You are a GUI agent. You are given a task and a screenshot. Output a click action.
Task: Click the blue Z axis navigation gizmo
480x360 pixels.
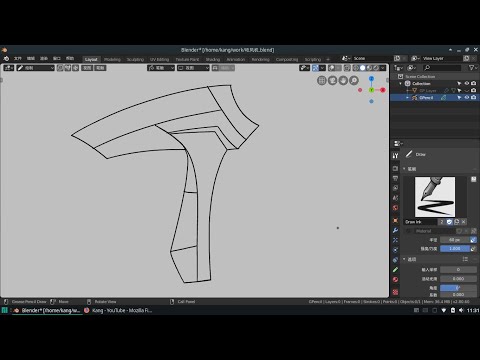(x=371, y=79)
